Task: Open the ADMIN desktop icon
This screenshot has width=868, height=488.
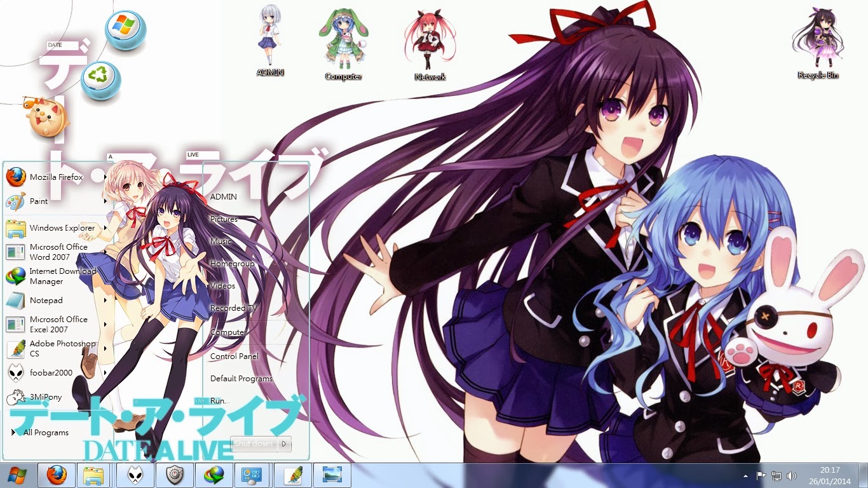Action: point(270,41)
